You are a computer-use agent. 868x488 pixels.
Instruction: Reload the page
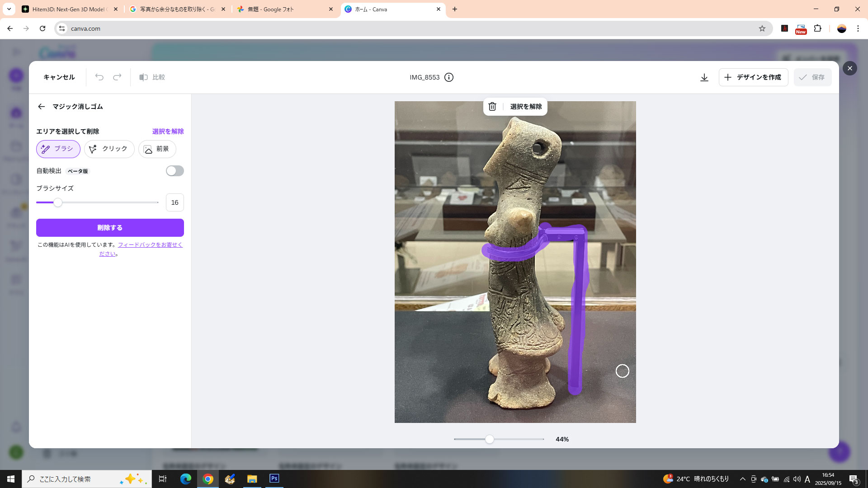[x=42, y=28]
